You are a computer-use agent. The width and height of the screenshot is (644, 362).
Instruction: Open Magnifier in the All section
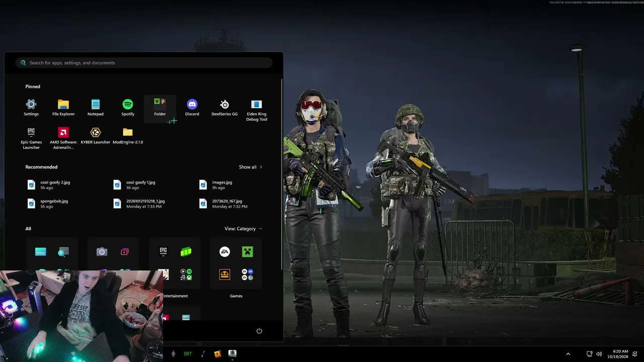[63, 252]
